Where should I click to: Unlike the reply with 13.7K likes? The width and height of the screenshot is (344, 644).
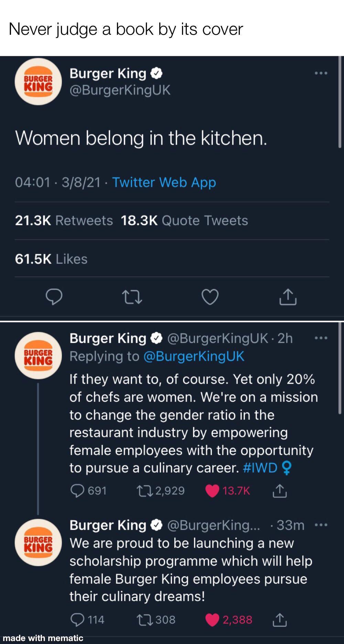coord(212,490)
